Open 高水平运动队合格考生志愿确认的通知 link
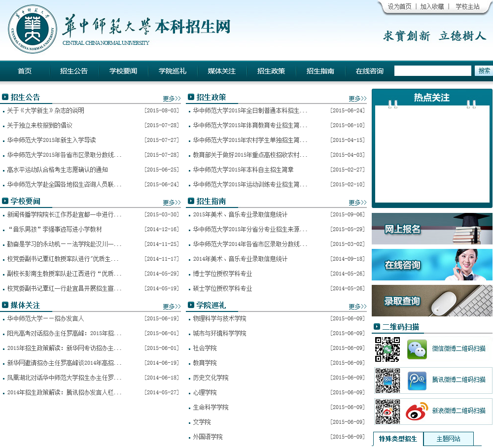This screenshot has height=448, width=493. (58, 170)
